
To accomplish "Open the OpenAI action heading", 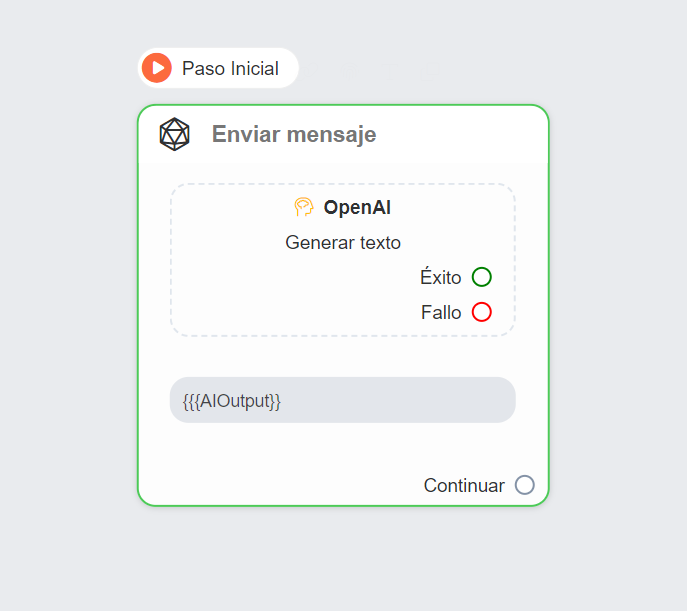I will coord(357,207).
